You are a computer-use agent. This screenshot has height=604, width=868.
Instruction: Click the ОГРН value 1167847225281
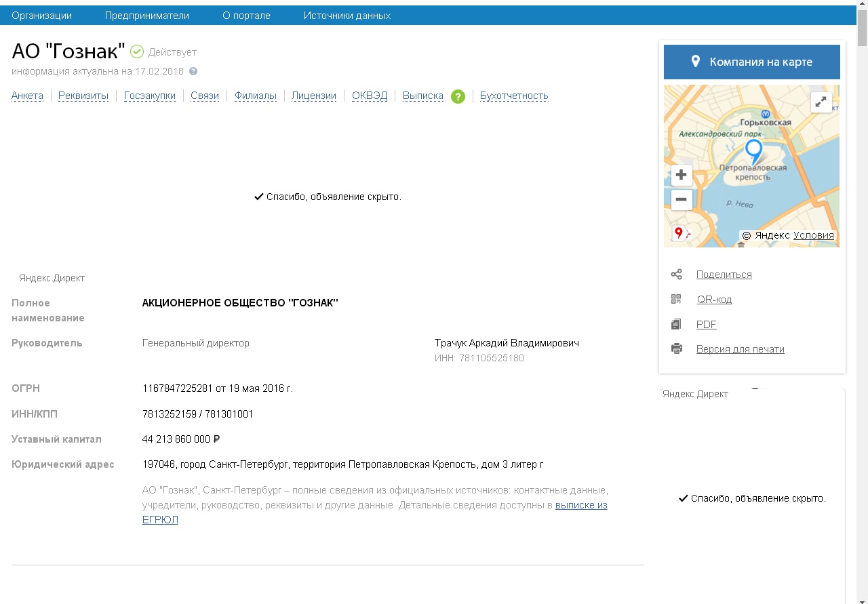pyautogui.click(x=176, y=388)
